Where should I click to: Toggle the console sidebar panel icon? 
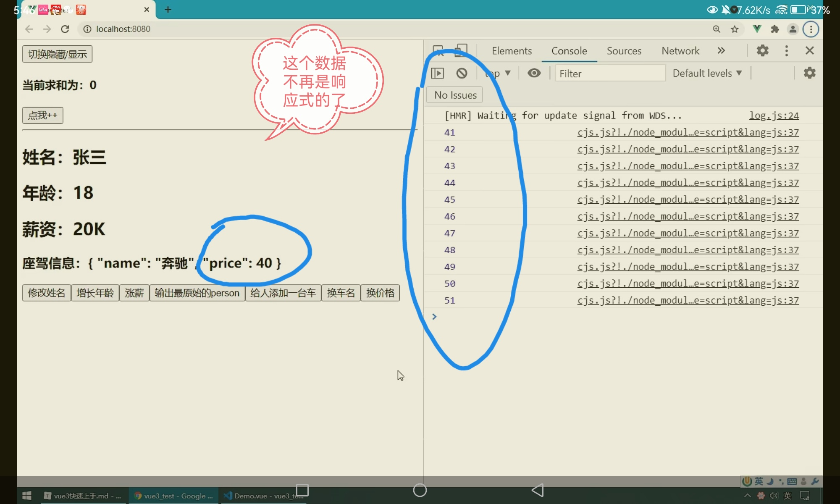tap(437, 73)
